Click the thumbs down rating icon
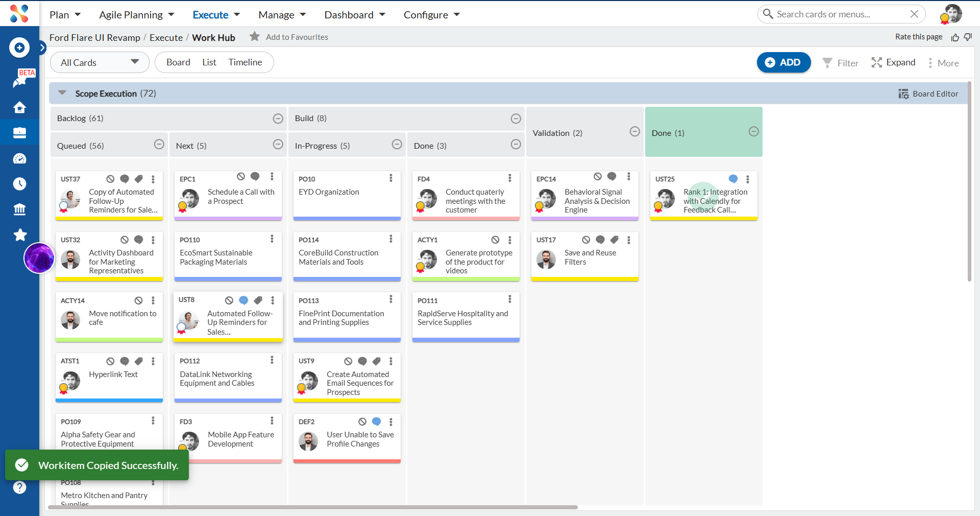Image resolution: width=980 pixels, height=516 pixels. tap(968, 37)
